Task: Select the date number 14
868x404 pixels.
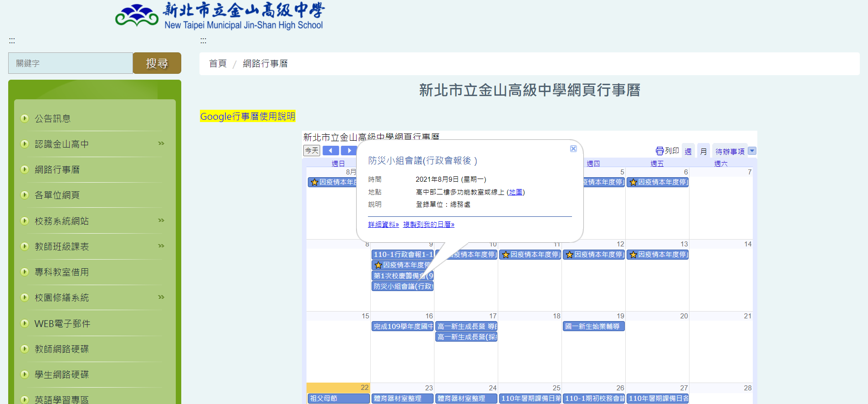Action: pyautogui.click(x=748, y=244)
